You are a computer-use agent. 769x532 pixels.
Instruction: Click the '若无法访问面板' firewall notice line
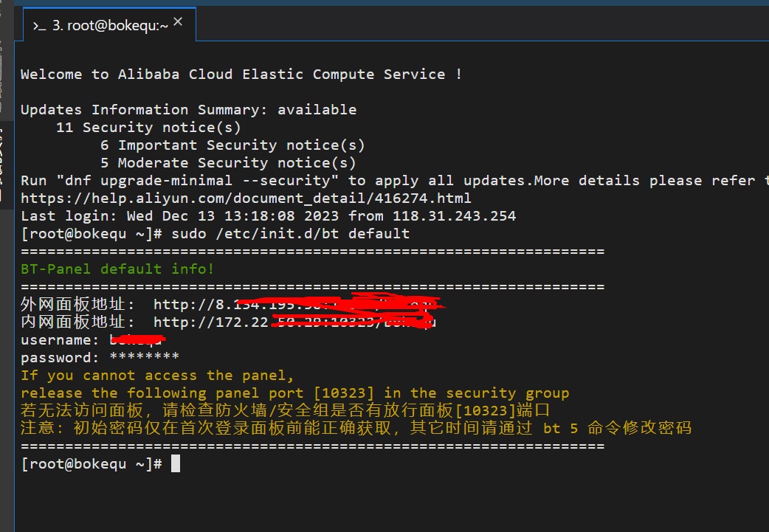tap(286, 410)
